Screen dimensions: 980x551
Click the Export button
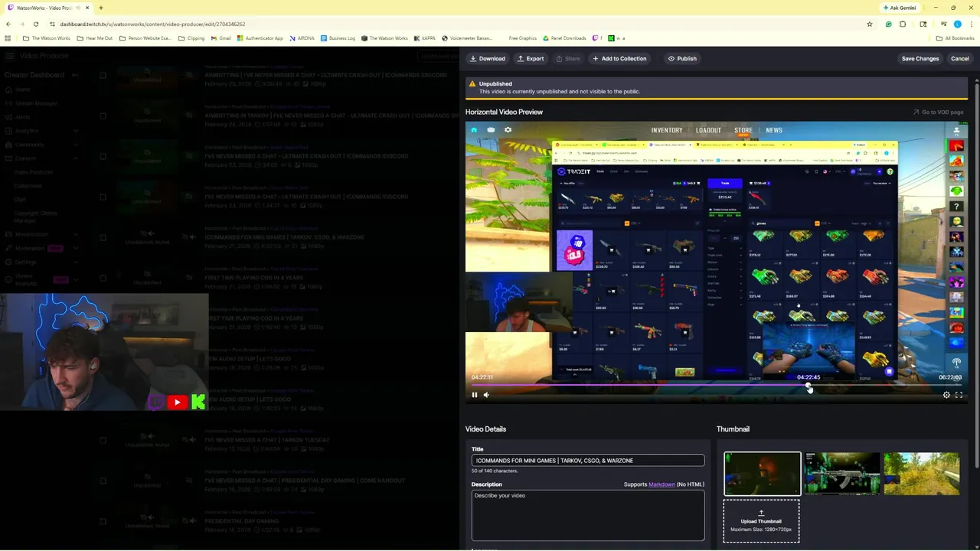pyautogui.click(x=530, y=58)
